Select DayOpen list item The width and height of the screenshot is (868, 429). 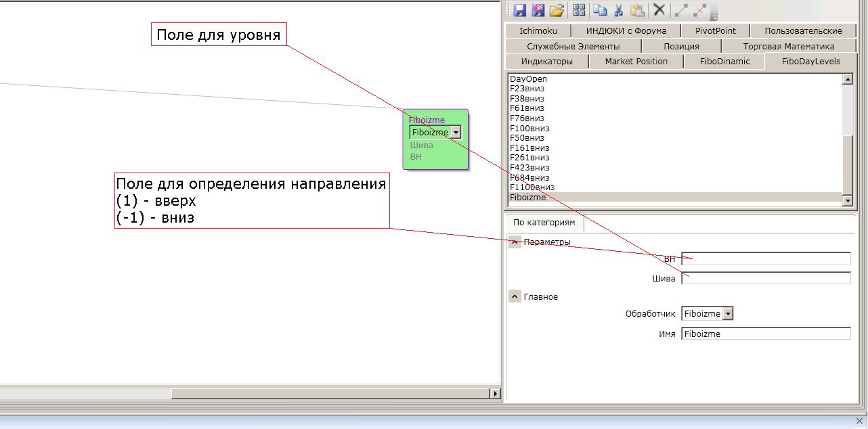click(528, 79)
